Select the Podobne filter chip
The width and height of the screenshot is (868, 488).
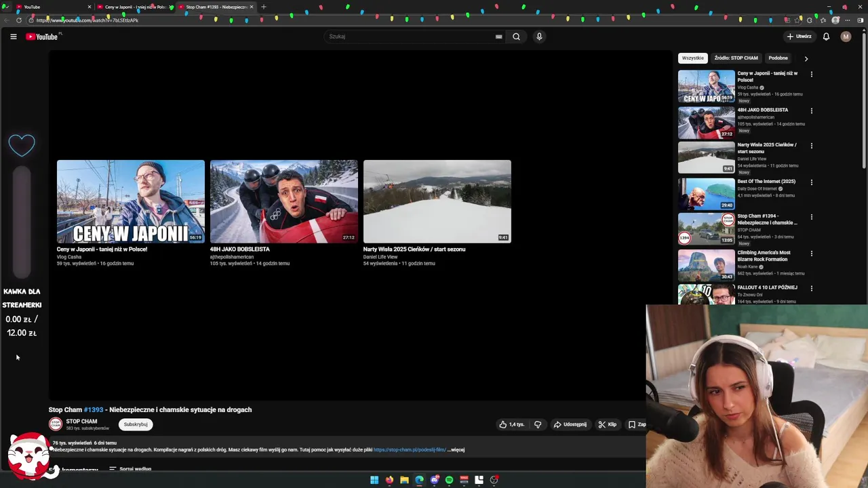pos(778,58)
